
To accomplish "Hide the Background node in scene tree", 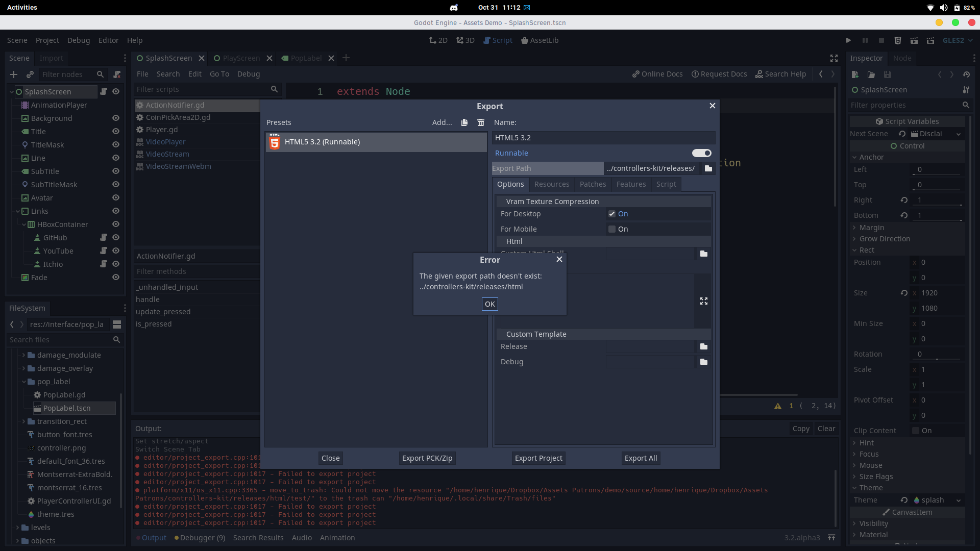I will point(116,118).
